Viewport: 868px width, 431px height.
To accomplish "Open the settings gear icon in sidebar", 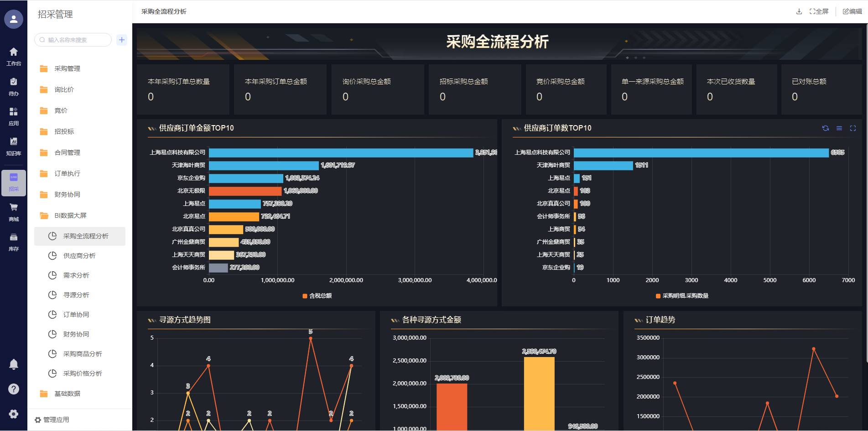I will coord(14,414).
